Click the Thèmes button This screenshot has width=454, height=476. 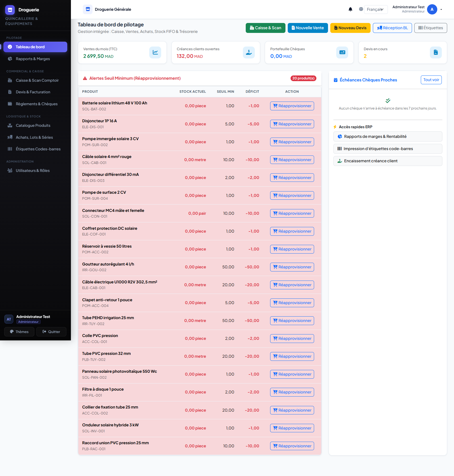click(19, 332)
